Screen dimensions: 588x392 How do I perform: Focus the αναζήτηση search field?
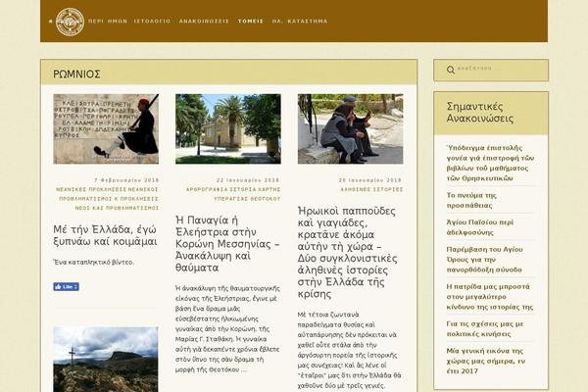(491, 70)
